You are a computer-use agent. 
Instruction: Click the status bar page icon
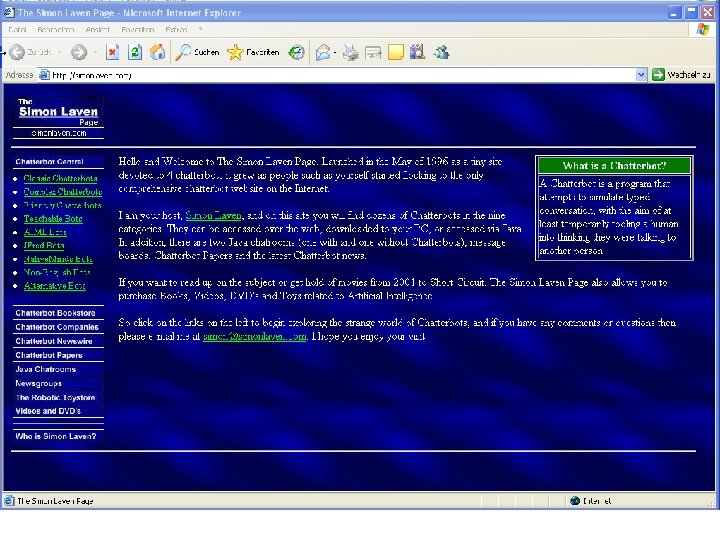[9, 501]
